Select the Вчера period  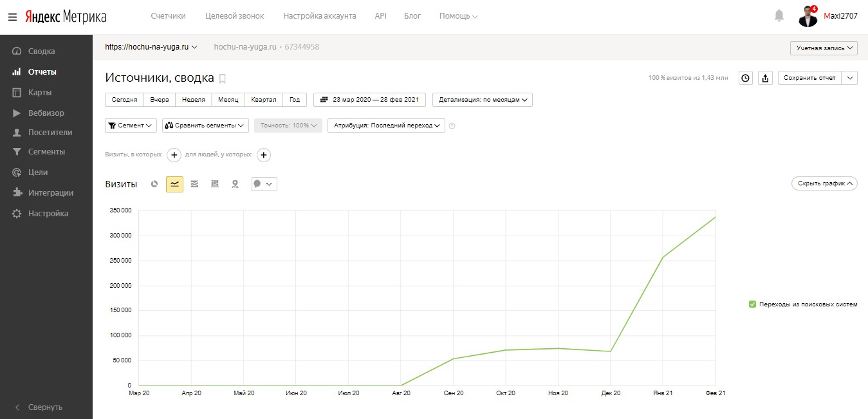click(x=160, y=100)
